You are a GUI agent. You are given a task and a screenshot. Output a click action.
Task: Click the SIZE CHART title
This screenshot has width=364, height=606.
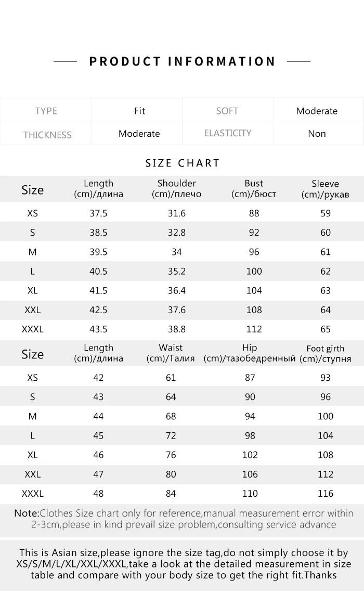(183, 163)
